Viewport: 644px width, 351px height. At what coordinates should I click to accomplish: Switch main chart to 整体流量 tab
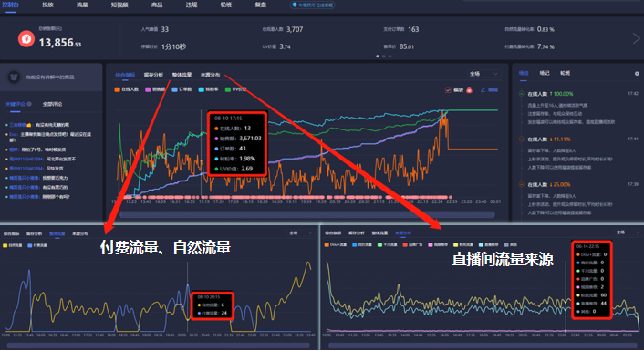182,75
